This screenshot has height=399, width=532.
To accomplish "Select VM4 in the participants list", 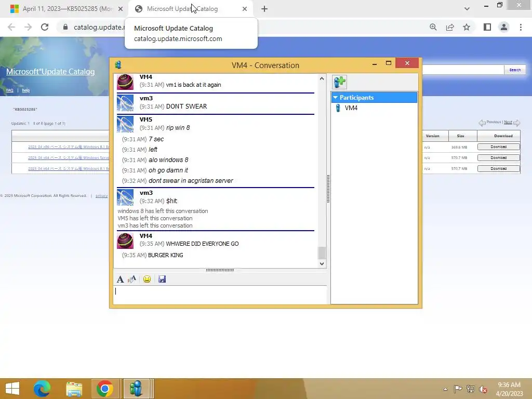I will pos(351,108).
